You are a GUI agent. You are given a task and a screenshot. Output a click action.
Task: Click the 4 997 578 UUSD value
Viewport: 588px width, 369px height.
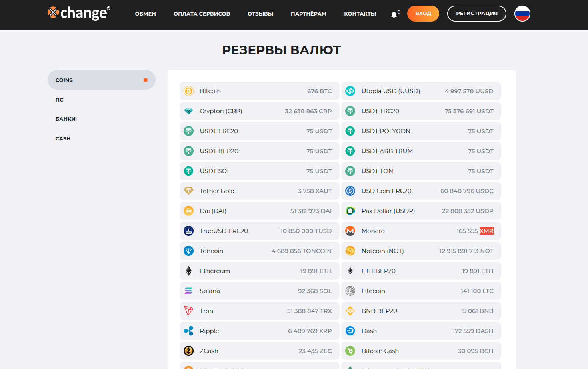(x=469, y=91)
